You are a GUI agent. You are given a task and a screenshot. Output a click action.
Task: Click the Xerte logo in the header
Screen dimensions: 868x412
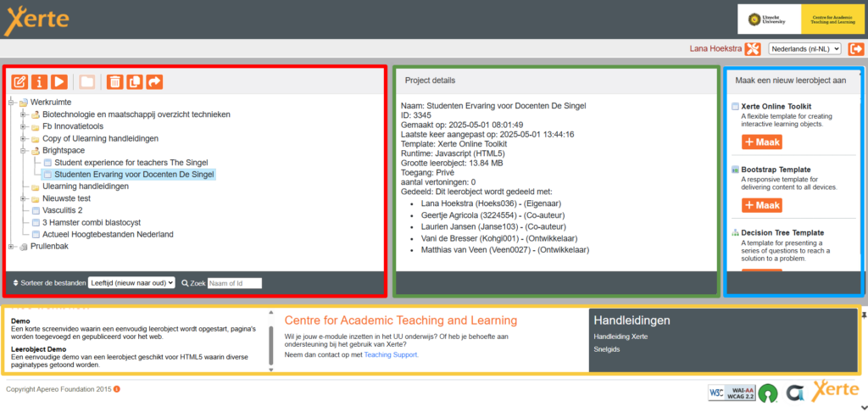[36, 20]
